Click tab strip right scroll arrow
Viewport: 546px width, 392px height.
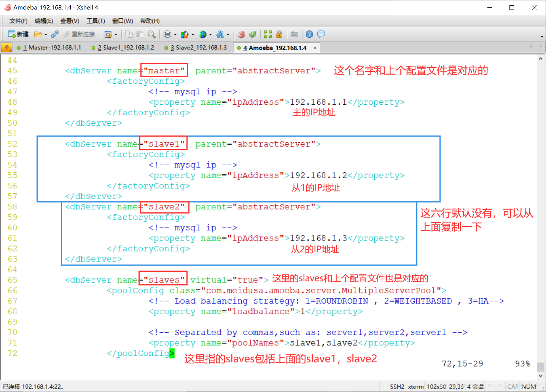(540, 46)
